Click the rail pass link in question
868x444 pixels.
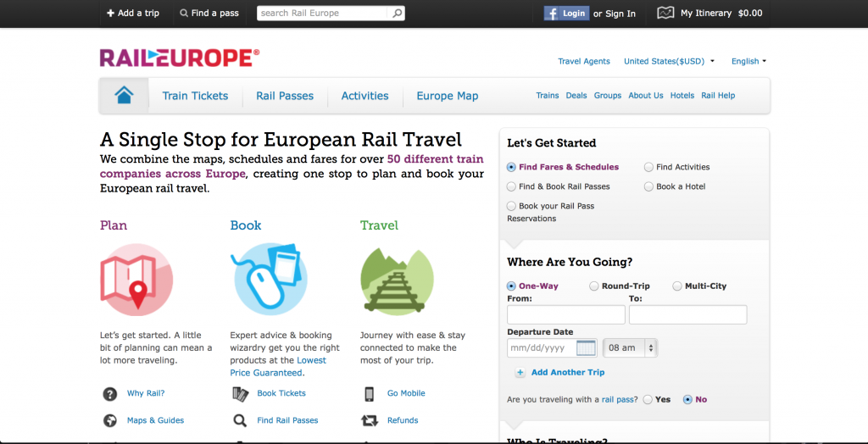(620, 400)
